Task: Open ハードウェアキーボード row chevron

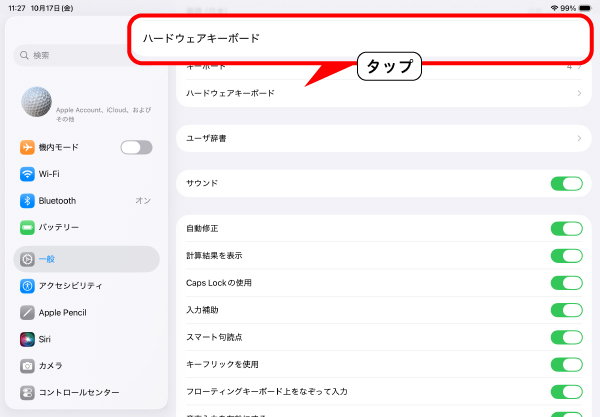Action: (579, 93)
